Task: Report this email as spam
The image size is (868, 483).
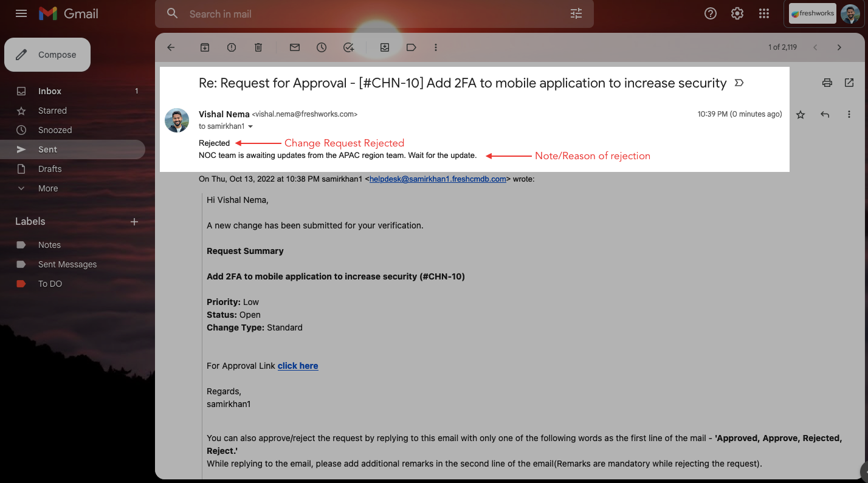Action: [231, 47]
